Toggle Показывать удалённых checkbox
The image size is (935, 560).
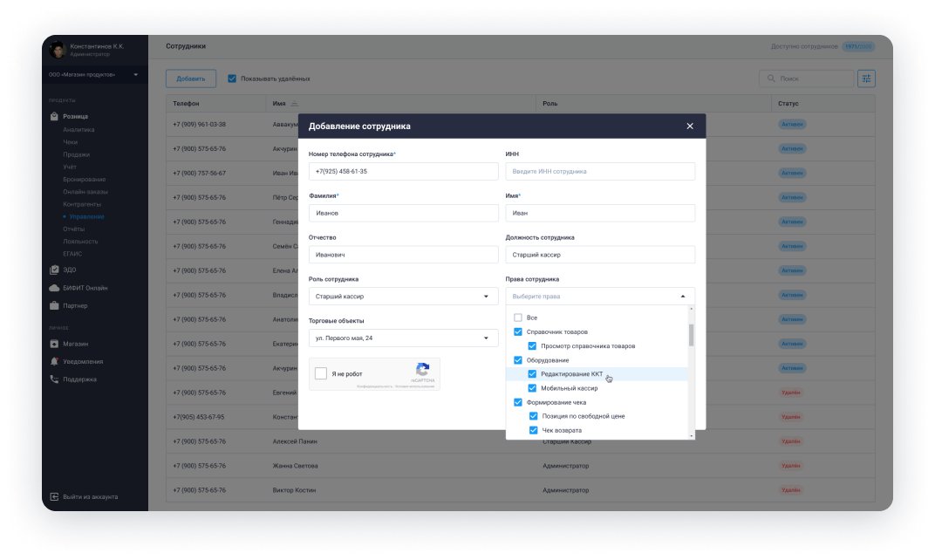coord(232,79)
